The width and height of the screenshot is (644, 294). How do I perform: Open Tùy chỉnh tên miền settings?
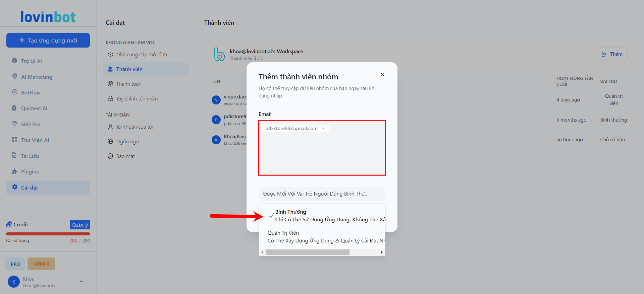click(137, 98)
